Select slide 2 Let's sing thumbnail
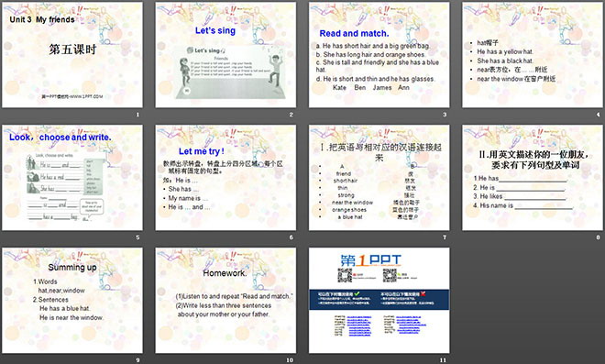 coord(225,55)
